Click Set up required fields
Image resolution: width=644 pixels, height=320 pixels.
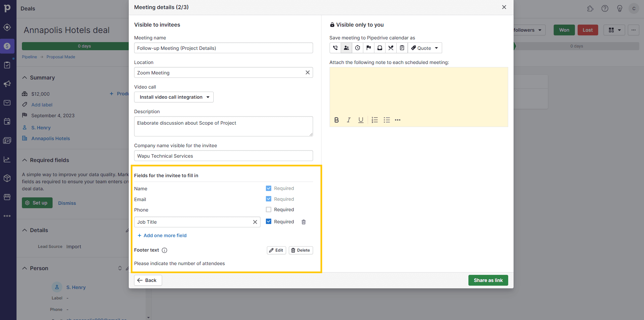coord(37,203)
